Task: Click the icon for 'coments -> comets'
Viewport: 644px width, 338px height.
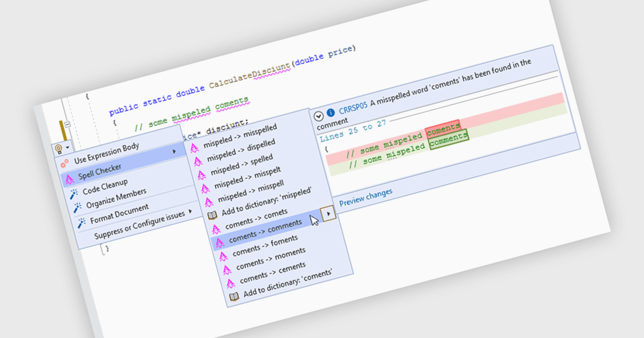Action: point(215,230)
